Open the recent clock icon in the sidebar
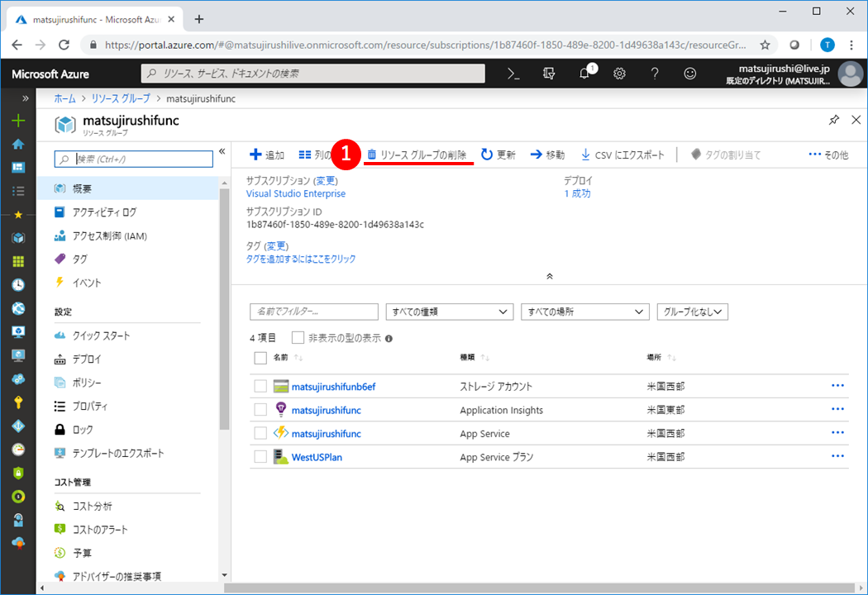This screenshot has height=595, width=868. click(x=18, y=284)
